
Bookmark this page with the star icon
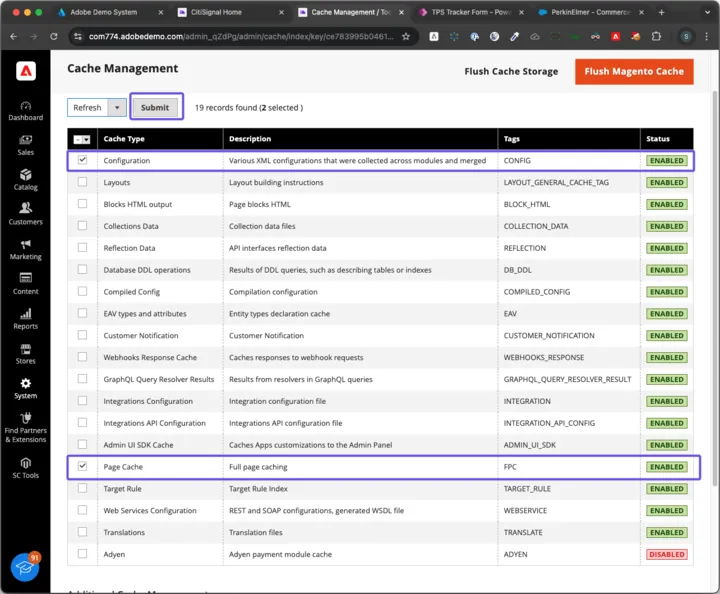click(x=406, y=37)
